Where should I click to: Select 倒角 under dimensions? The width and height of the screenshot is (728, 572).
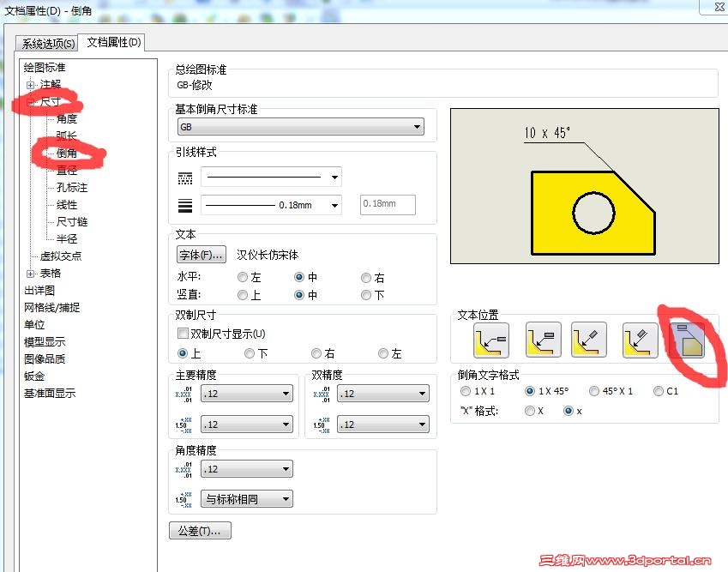67,154
